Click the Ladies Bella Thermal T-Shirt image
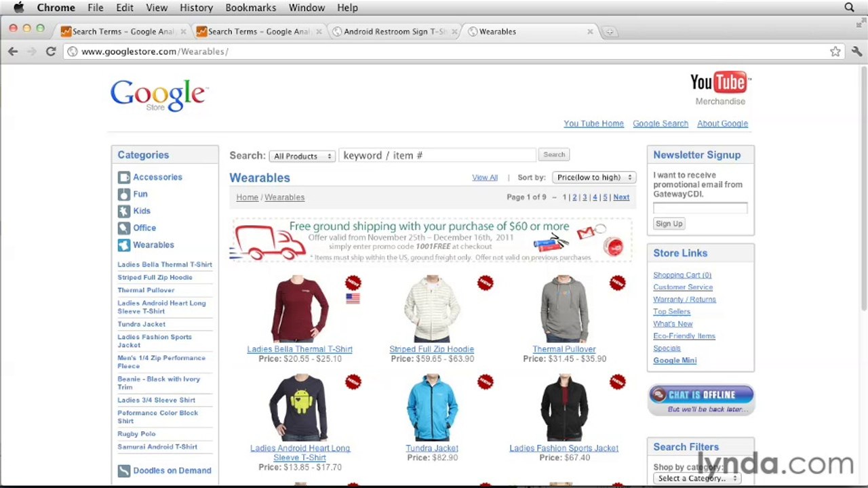The height and width of the screenshot is (488, 868). tap(299, 308)
